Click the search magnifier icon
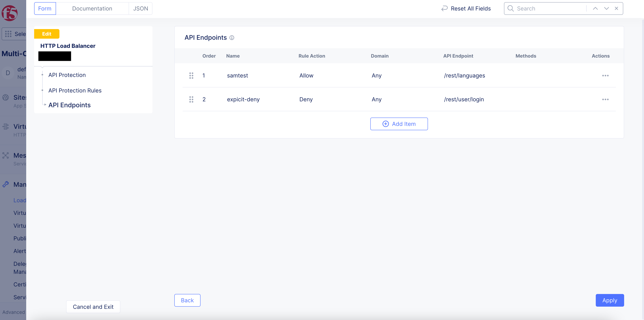Viewport: 644px width, 320px height. (511, 8)
